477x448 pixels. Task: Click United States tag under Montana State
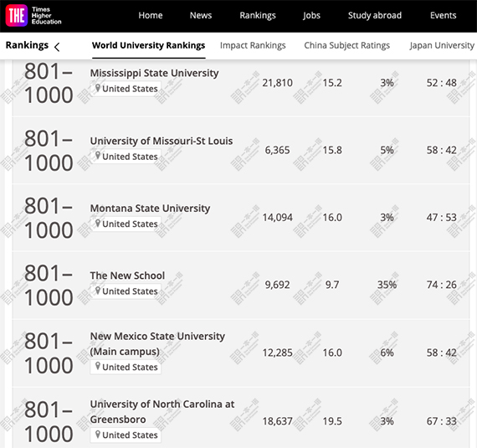pos(126,224)
